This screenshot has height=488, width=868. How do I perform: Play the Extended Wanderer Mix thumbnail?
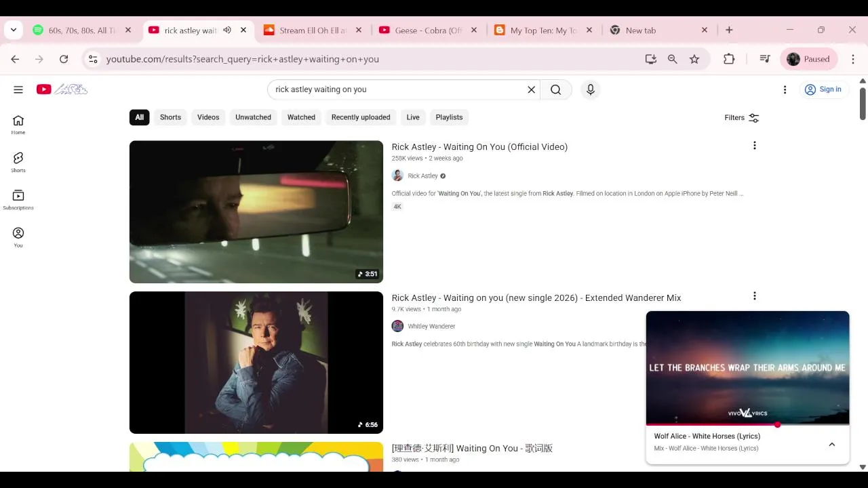(256, 363)
